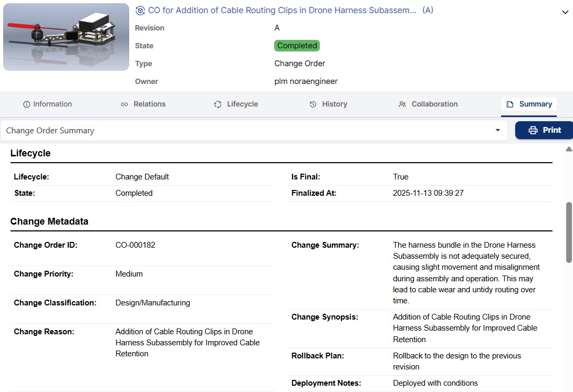Viewport: 573px width, 392px height.
Task: Open the CO for Addition of Cable Routing Clips title link
Action: [283, 10]
